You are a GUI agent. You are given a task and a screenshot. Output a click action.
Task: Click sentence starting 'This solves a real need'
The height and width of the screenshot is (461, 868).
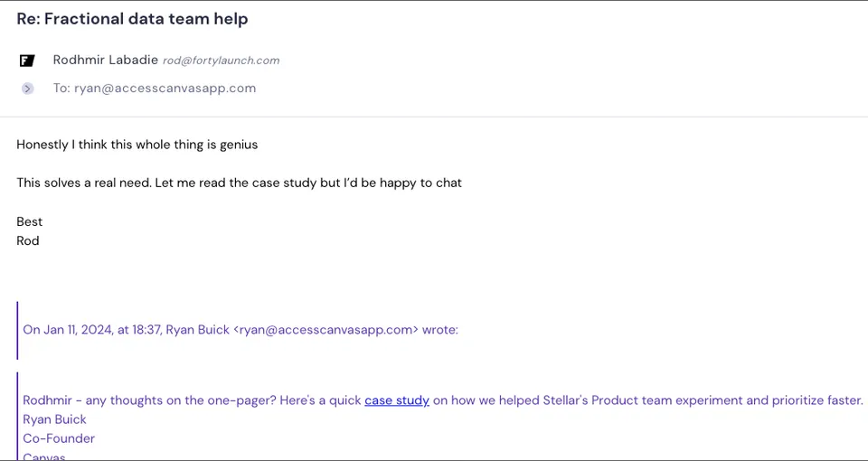pyautogui.click(x=239, y=183)
